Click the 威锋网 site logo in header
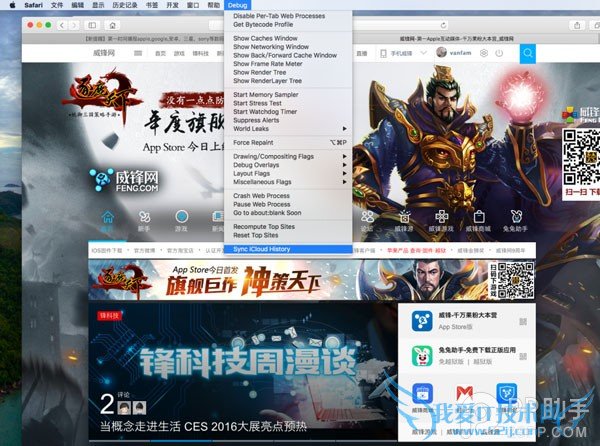 104,53
